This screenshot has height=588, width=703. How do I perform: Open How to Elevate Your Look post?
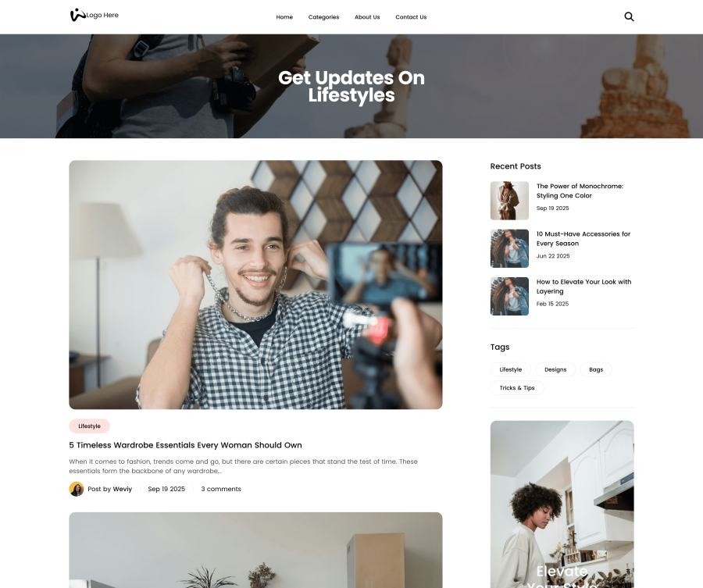583,286
